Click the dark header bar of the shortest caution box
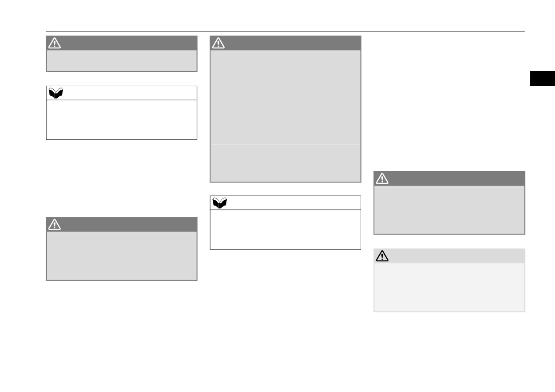This screenshot has width=555, height=392. tap(122, 43)
